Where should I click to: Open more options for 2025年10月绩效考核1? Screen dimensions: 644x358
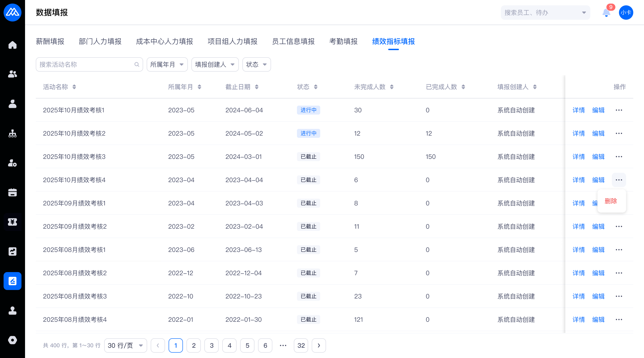click(x=619, y=110)
